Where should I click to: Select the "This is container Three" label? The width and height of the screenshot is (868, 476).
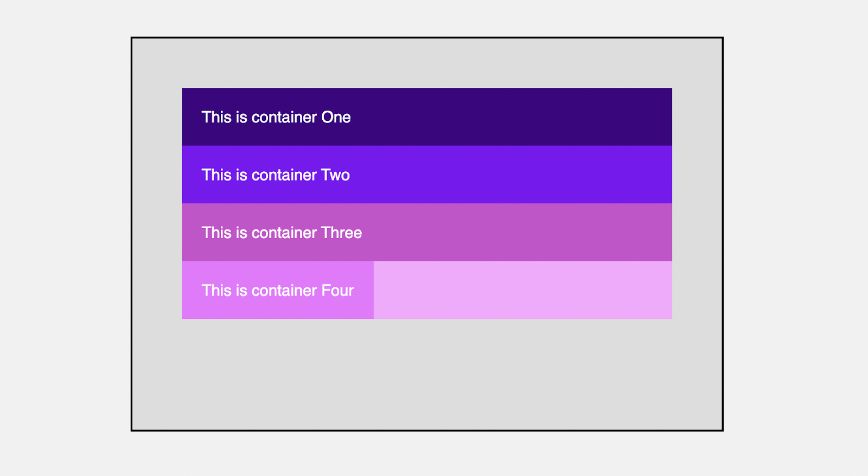tap(282, 233)
